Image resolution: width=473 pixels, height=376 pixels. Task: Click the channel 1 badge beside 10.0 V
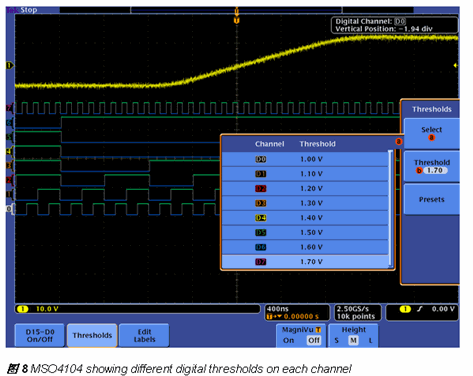[x=22, y=309]
